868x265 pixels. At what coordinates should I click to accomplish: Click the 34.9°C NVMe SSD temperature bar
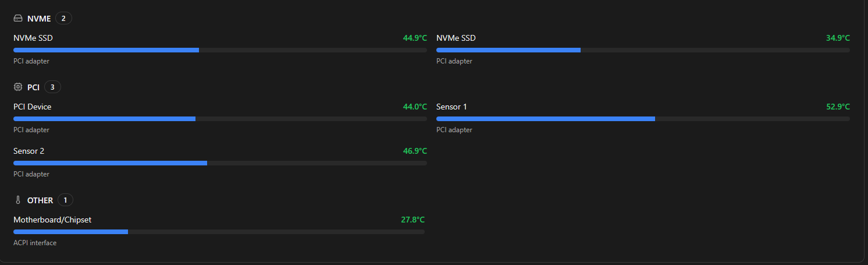pos(643,50)
